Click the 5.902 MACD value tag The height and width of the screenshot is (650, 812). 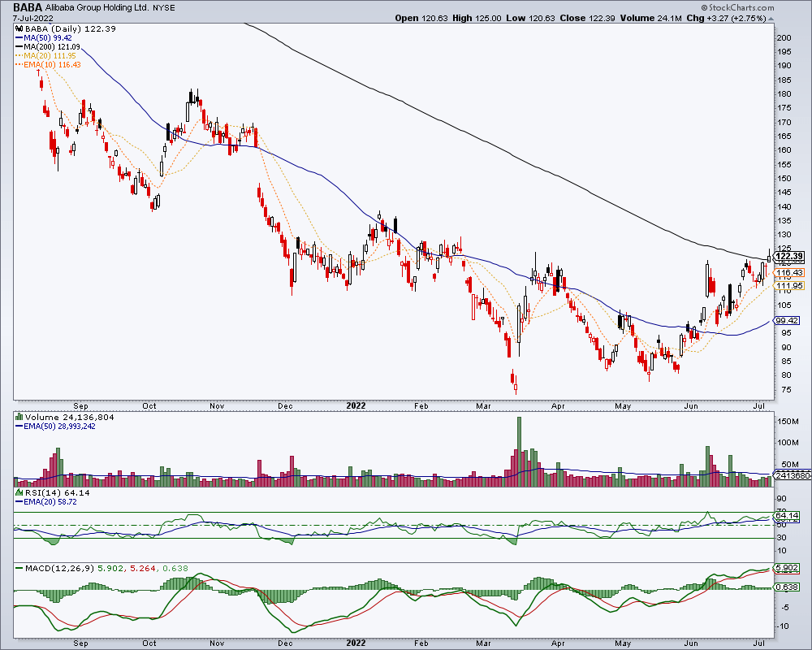(788, 568)
